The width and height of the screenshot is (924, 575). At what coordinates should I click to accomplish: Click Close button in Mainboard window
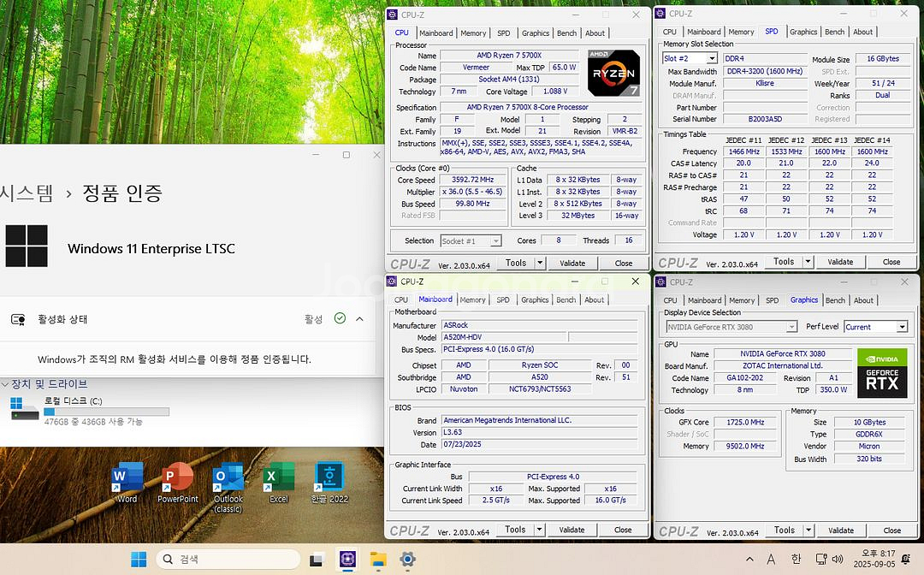coord(623,530)
